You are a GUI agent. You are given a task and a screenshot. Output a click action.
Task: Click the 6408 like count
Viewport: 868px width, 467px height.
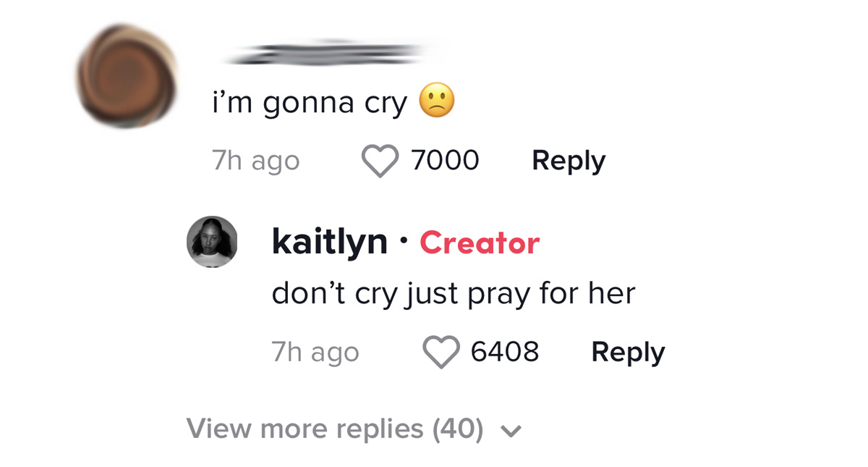pyautogui.click(x=505, y=353)
